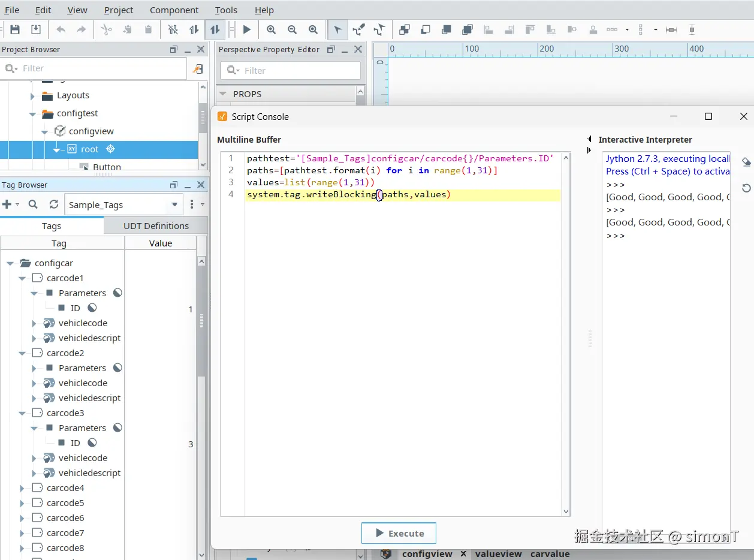Open the Component menu
Viewport: 754px width, 560px height.
pyautogui.click(x=174, y=10)
